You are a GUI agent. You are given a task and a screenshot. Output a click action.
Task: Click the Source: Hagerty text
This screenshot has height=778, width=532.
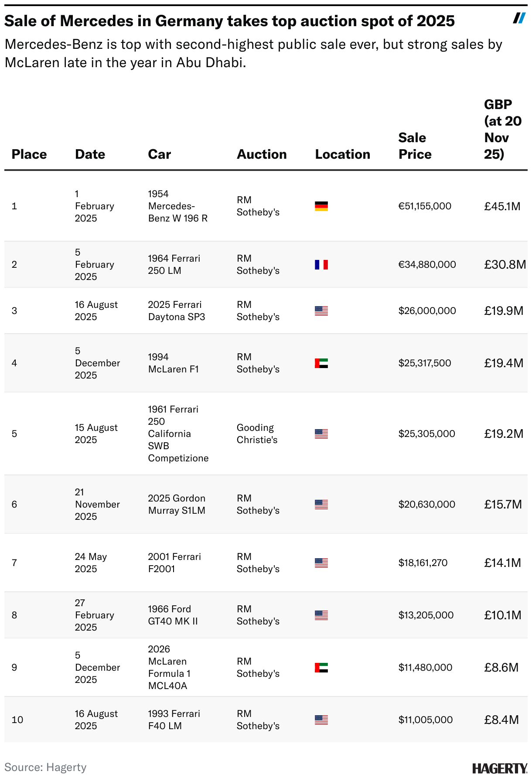tap(45, 768)
